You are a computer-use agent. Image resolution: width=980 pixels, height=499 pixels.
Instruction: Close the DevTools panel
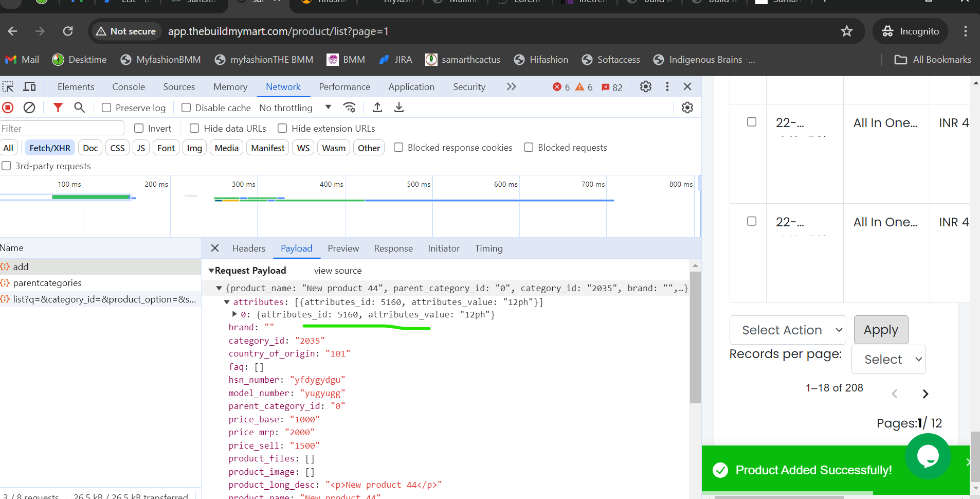pos(687,86)
